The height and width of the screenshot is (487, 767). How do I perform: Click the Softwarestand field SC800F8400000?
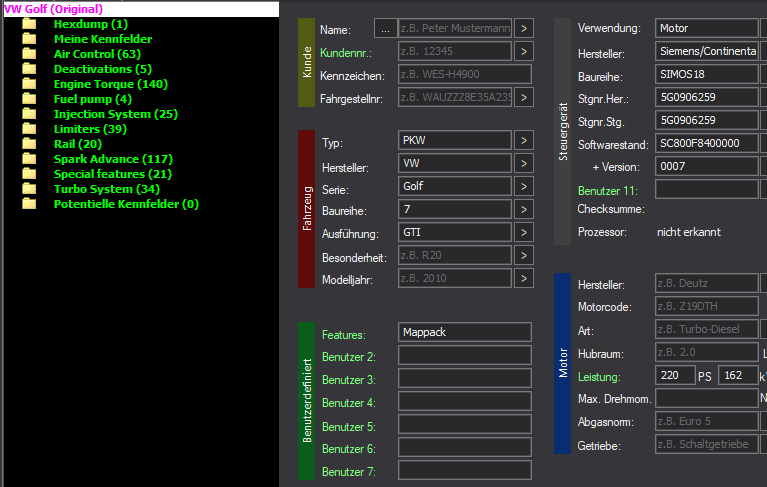707,143
